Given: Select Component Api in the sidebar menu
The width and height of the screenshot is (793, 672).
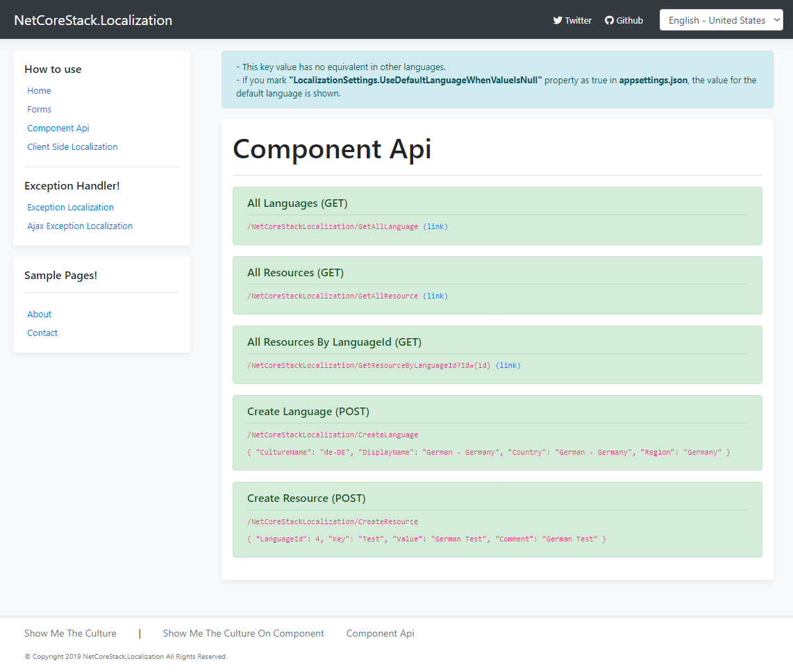Looking at the screenshot, I should [x=58, y=128].
